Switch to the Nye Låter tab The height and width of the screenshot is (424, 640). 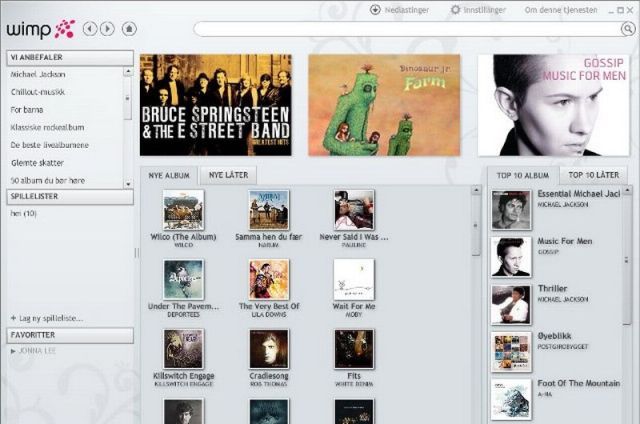point(228,175)
